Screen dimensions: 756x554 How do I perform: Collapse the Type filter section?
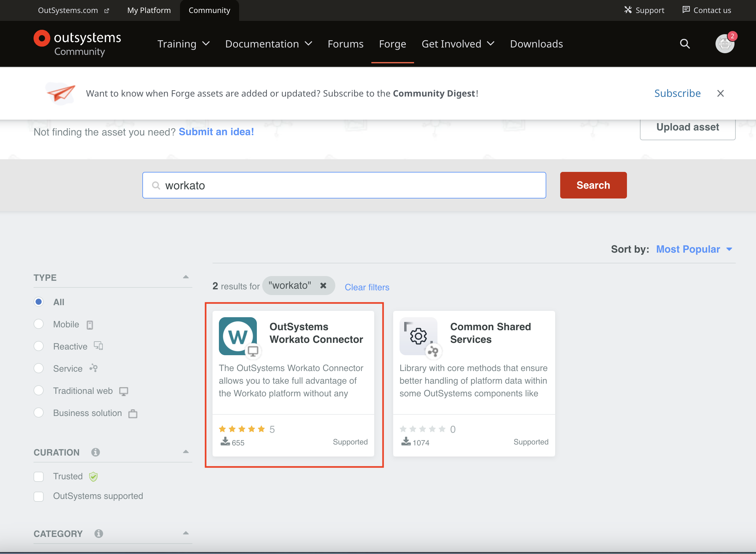tap(186, 277)
